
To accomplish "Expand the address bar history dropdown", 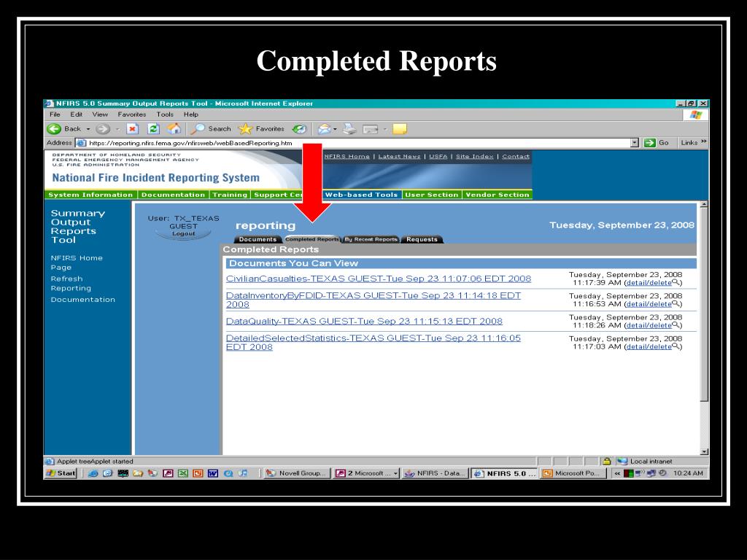I will pos(634,143).
